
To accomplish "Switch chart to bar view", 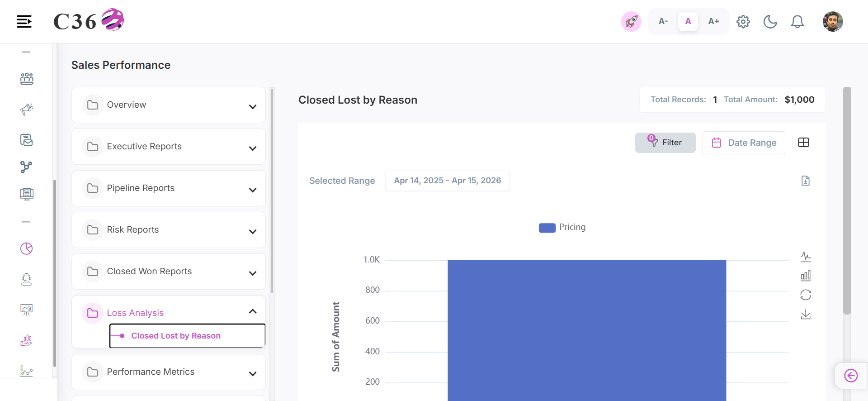I will tap(806, 276).
